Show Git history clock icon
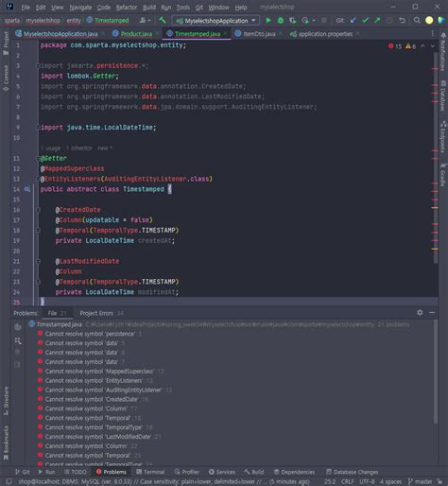Screen dimensions: 448x486 pos(389,21)
